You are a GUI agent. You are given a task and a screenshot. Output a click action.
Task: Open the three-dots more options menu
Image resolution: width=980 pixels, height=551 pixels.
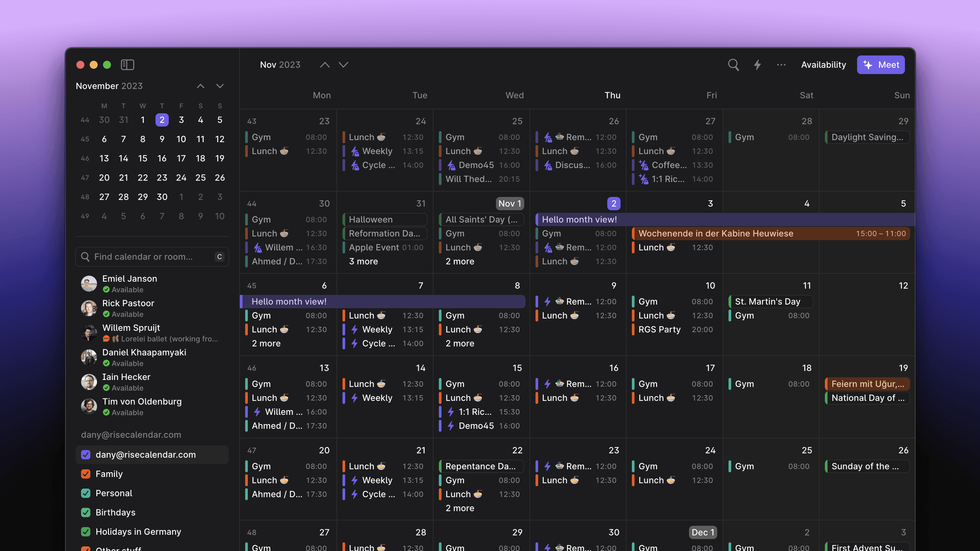[781, 65]
